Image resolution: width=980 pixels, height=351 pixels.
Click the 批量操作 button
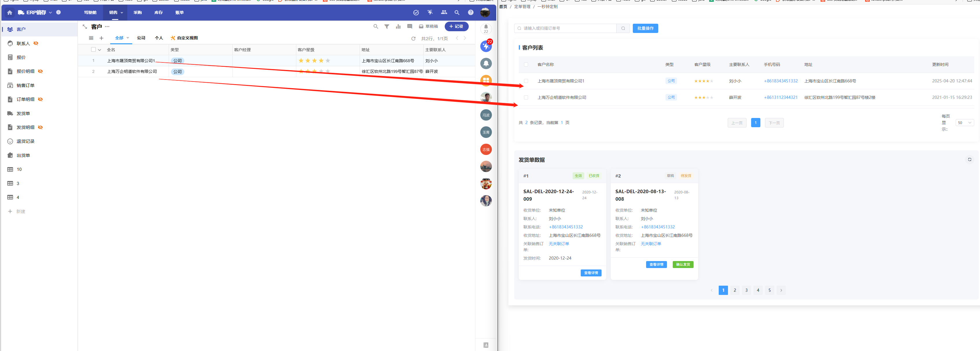[645, 29]
